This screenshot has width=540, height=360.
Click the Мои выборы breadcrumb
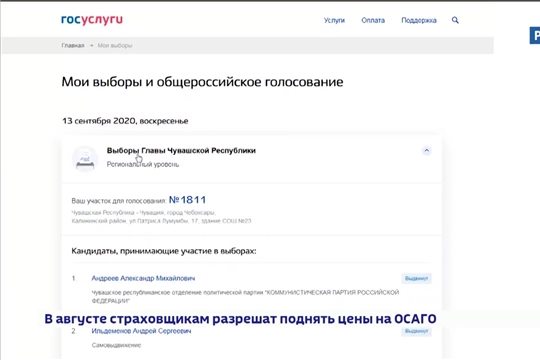pos(115,45)
